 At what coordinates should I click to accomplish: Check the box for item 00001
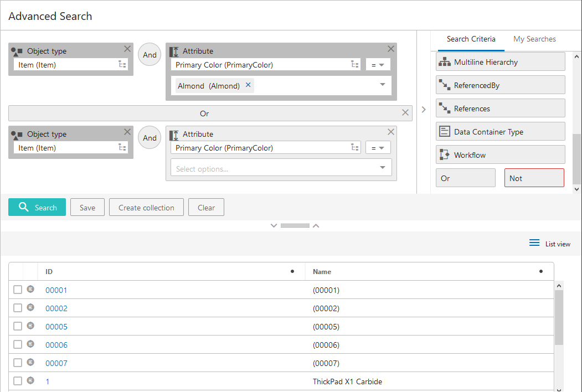click(18, 290)
